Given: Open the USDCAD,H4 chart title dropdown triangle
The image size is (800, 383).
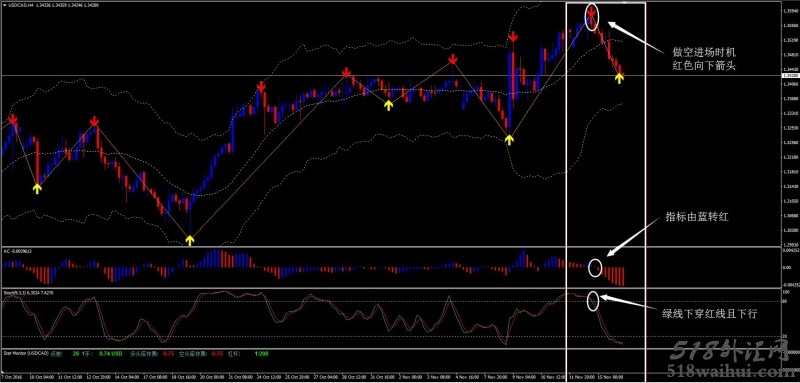Looking at the screenshot, I should pos(5,5).
